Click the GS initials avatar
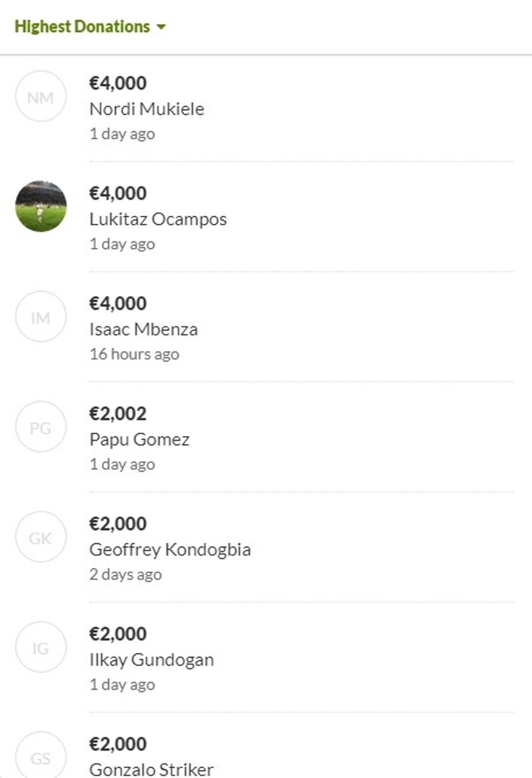532x778 pixels. coord(41,757)
